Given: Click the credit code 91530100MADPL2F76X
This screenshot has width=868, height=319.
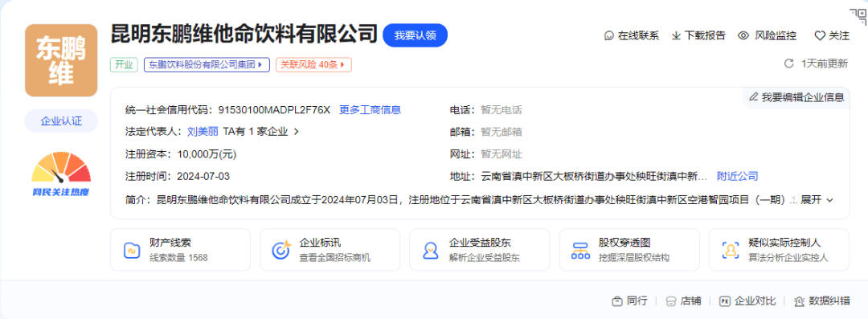Looking at the screenshot, I should (x=274, y=109).
